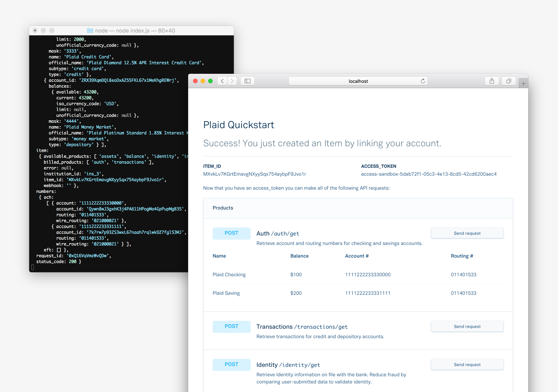Screen dimensions: 558x392
Task: Click mask '3333' line in terminal
Action: click(x=65, y=51)
